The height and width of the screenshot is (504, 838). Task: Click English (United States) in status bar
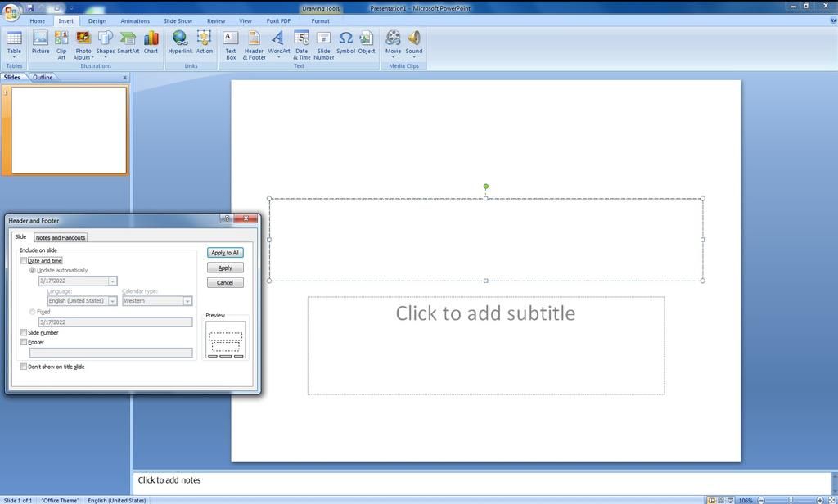(x=116, y=500)
